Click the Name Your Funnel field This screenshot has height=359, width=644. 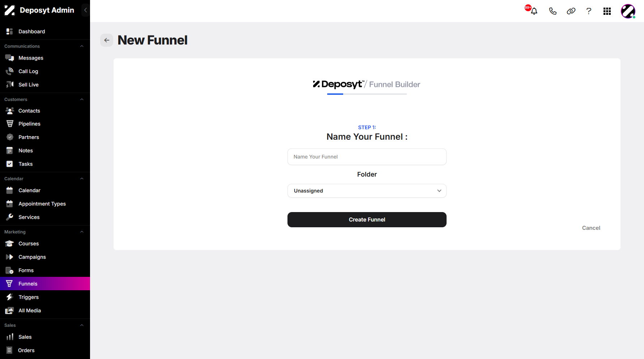tap(367, 157)
